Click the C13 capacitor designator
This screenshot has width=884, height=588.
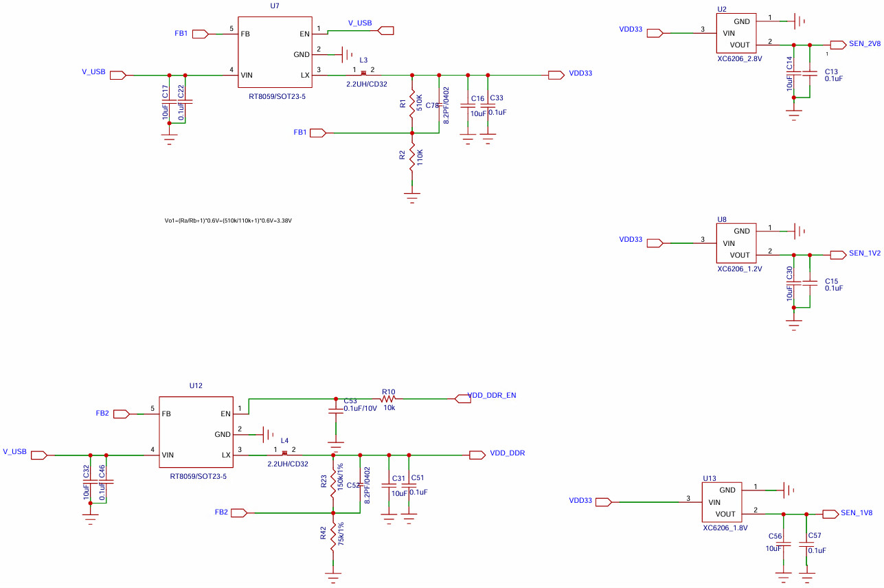831,71
